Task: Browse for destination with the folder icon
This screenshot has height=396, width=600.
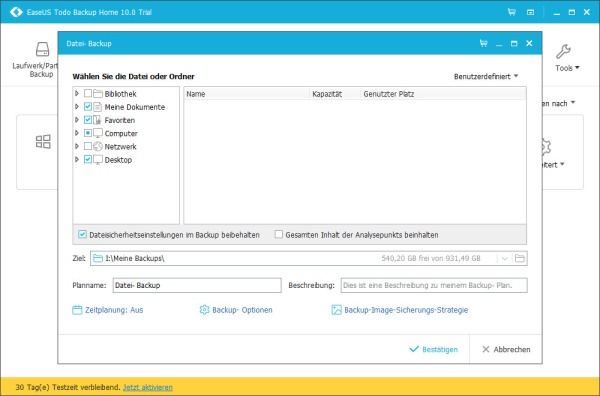Action: pos(520,258)
